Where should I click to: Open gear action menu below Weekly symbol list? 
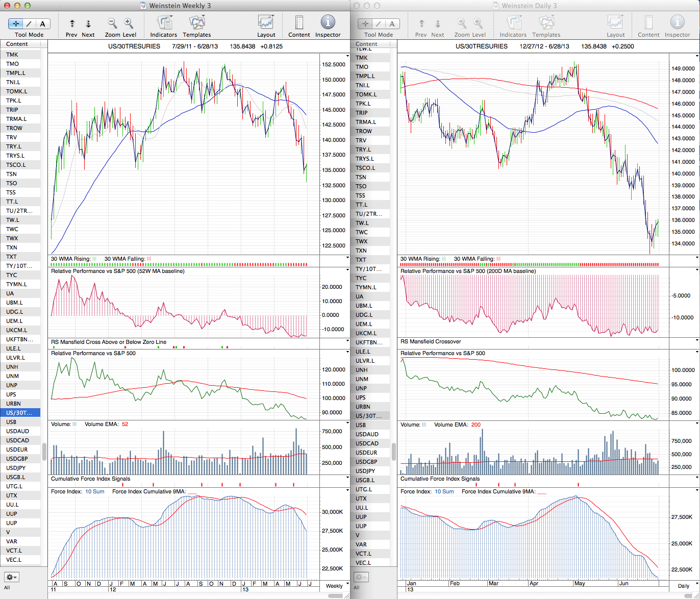coord(11,577)
